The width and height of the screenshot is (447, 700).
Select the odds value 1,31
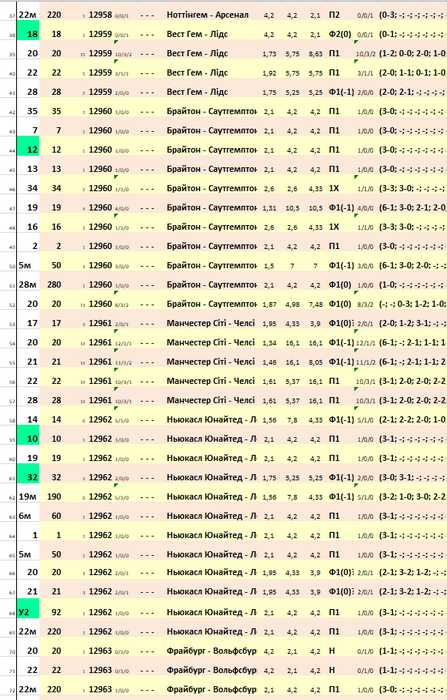269,208
